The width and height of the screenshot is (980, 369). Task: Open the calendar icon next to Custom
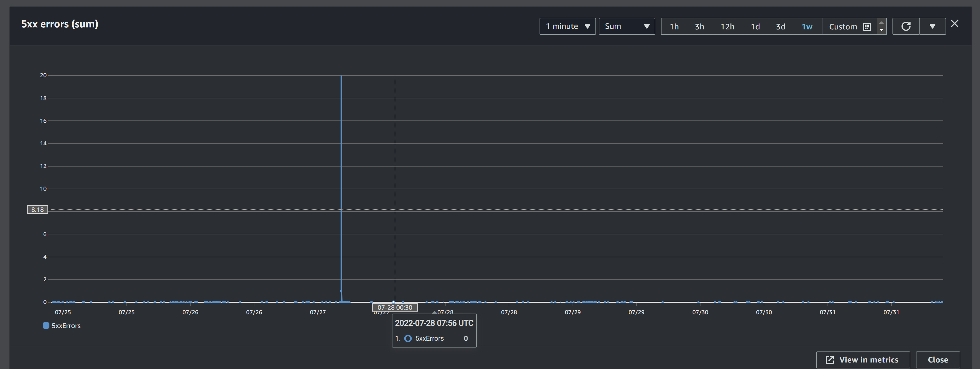(x=867, y=27)
